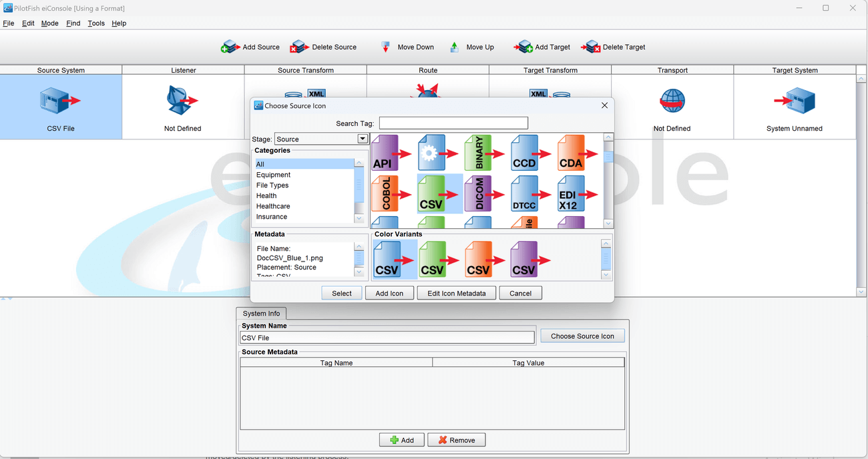Select the File Types category
The image size is (868, 459).
(304, 185)
